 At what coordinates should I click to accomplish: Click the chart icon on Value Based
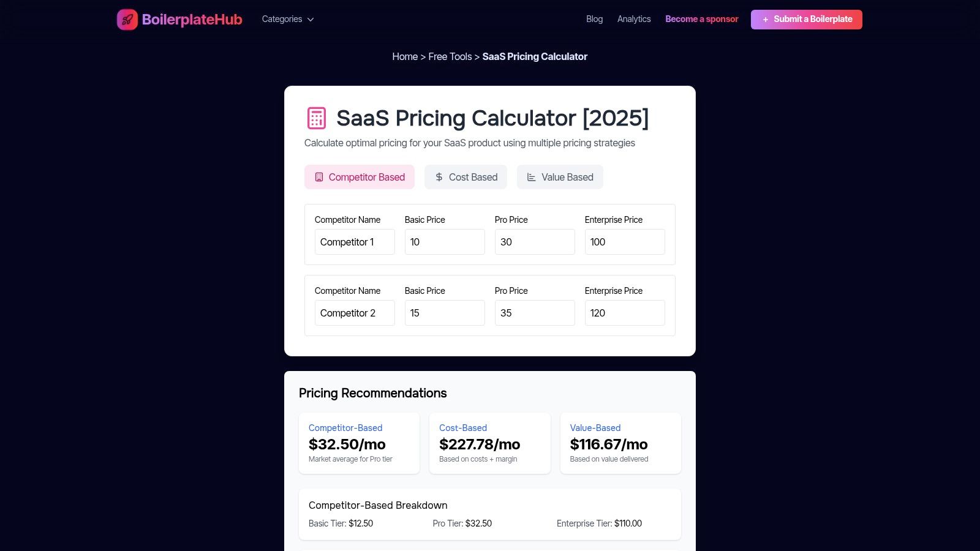point(531,177)
